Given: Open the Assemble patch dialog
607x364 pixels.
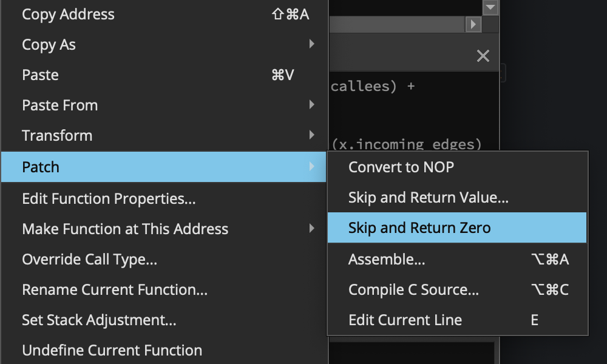Looking at the screenshot, I should coord(387,260).
